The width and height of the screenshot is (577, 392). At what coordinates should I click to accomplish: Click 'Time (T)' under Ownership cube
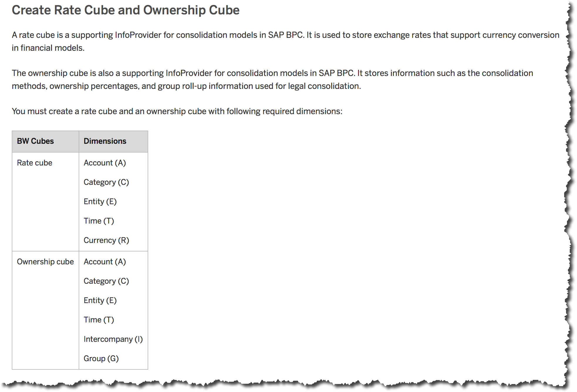(99, 320)
